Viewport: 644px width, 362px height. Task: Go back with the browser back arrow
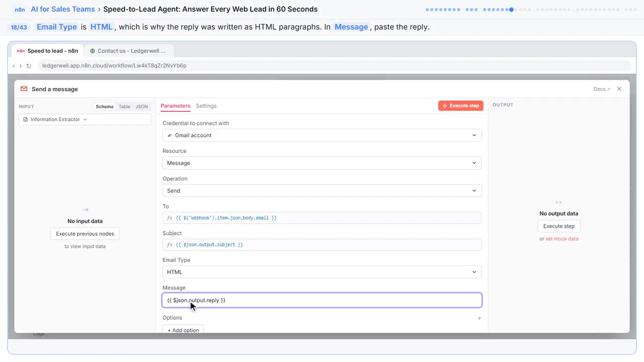[14, 66]
